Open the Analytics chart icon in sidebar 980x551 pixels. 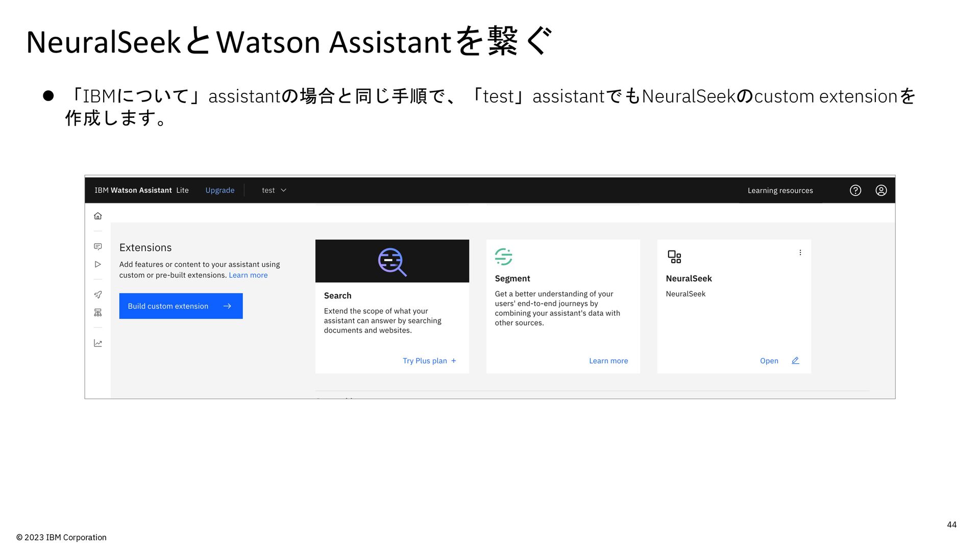[98, 343]
